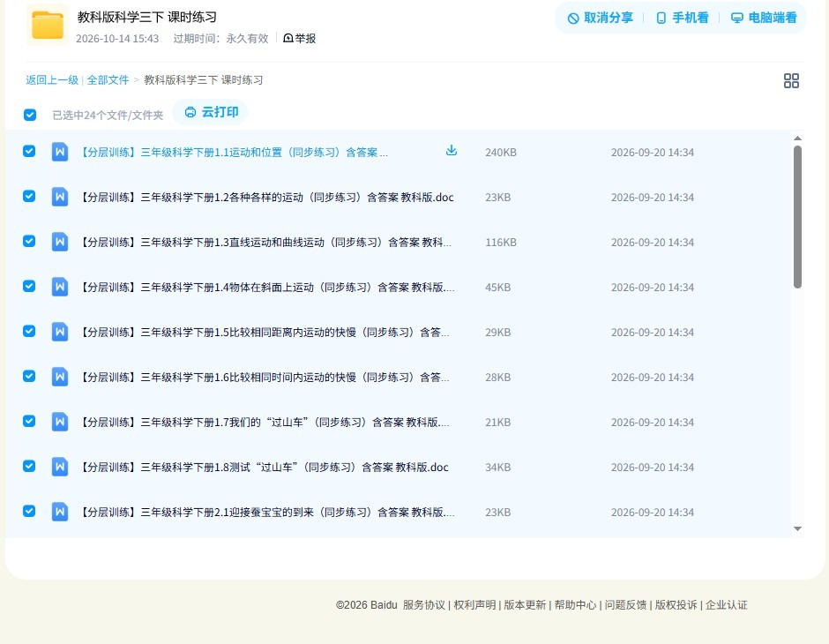Click the scrollbar up arrow
Viewport: 829px width, 644px height.
797,138
